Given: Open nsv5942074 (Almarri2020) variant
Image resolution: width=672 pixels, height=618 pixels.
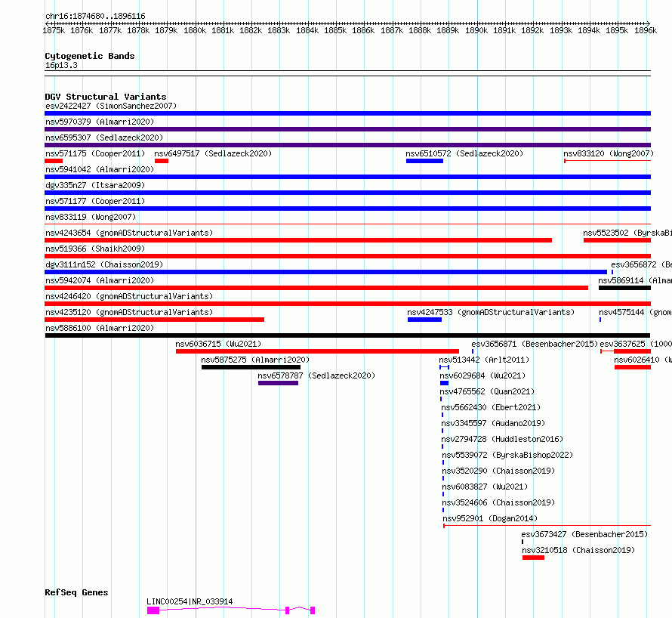Looking at the screenshot, I should pos(100,280).
